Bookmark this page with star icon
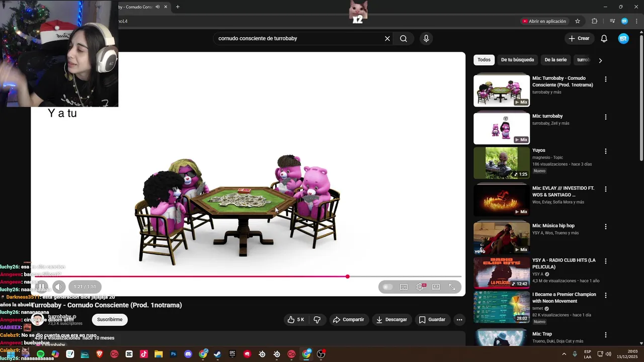The image size is (644, 362). [578, 21]
